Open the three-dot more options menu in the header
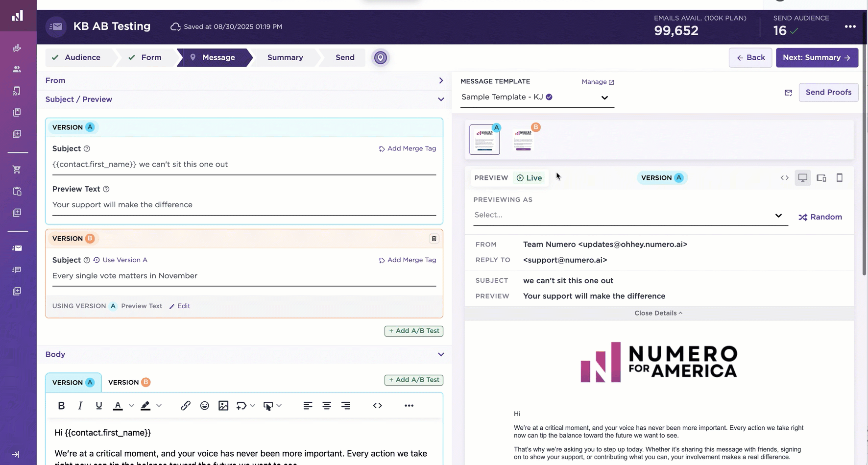Screen dimensions: 868x465 point(850,26)
